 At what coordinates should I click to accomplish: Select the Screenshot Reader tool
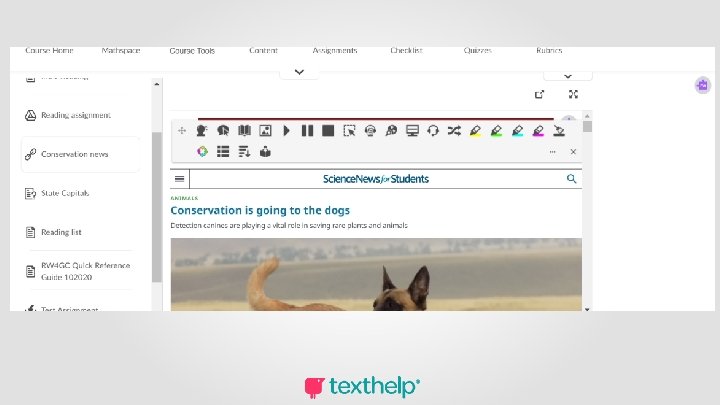(x=349, y=131)
